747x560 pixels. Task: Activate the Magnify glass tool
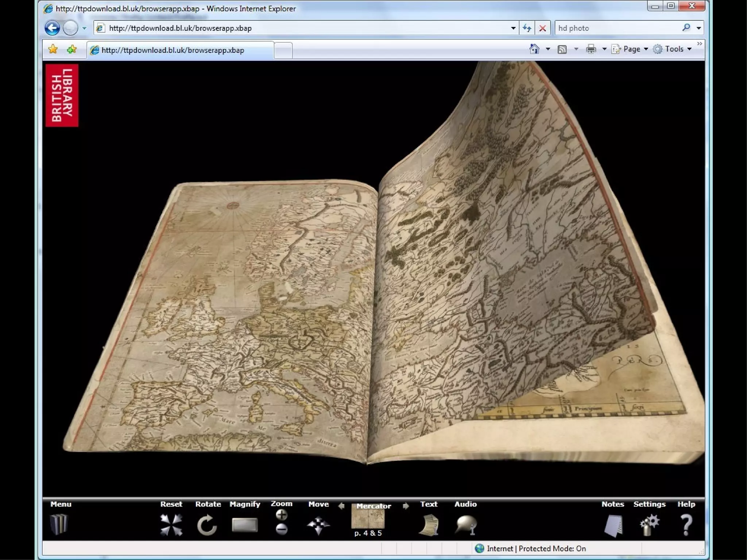(x=245, y=525)
